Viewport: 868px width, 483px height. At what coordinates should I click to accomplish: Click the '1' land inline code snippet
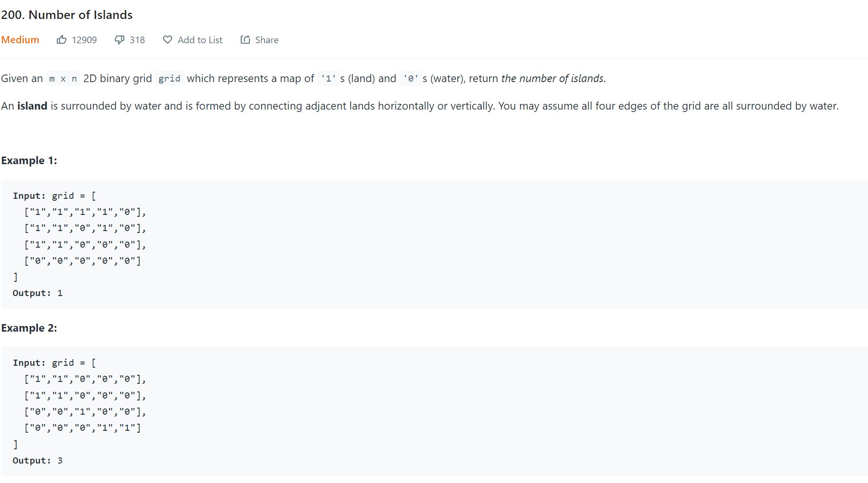point(328,78)
